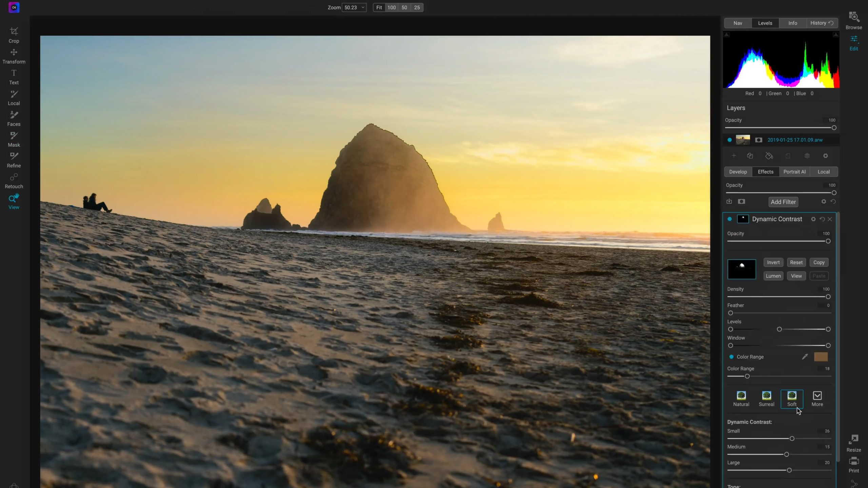868x488 pixels.
Task: Adjust the mask Density slider
Action: [828, 297]
